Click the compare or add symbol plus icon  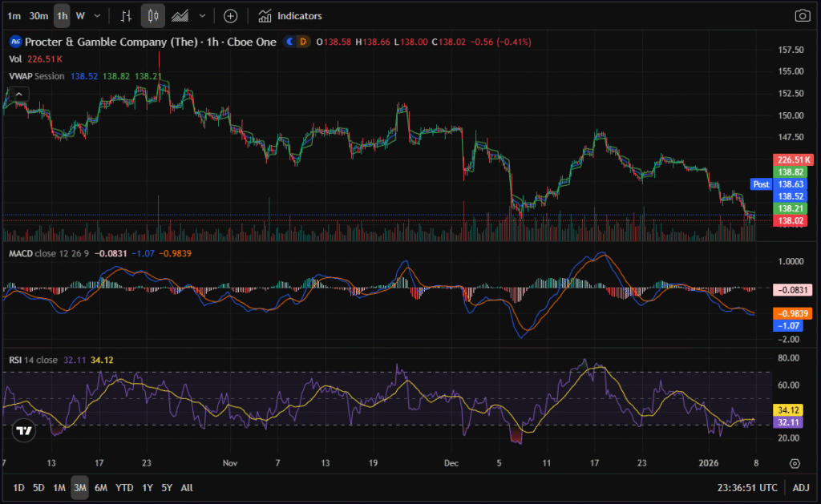[x=230, y=16]
